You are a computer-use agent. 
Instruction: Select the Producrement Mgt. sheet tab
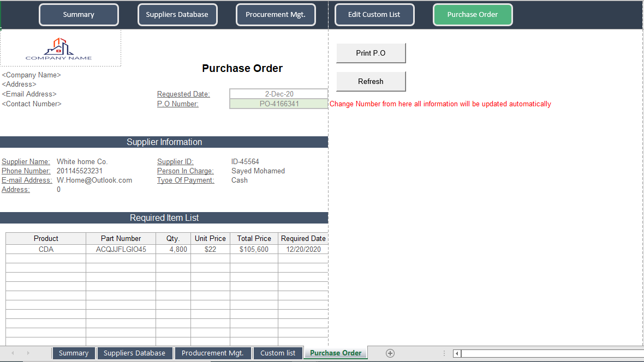[x=213, y=353]
